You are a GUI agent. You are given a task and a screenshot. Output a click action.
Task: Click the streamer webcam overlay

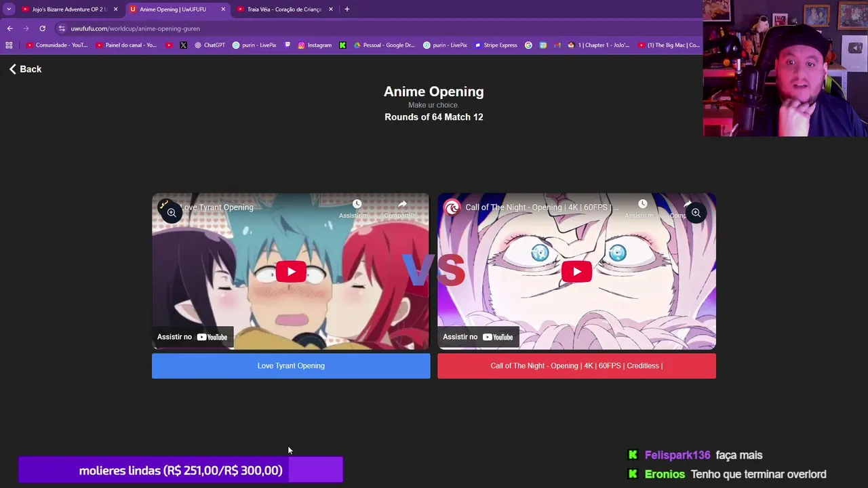coord(785,68)
